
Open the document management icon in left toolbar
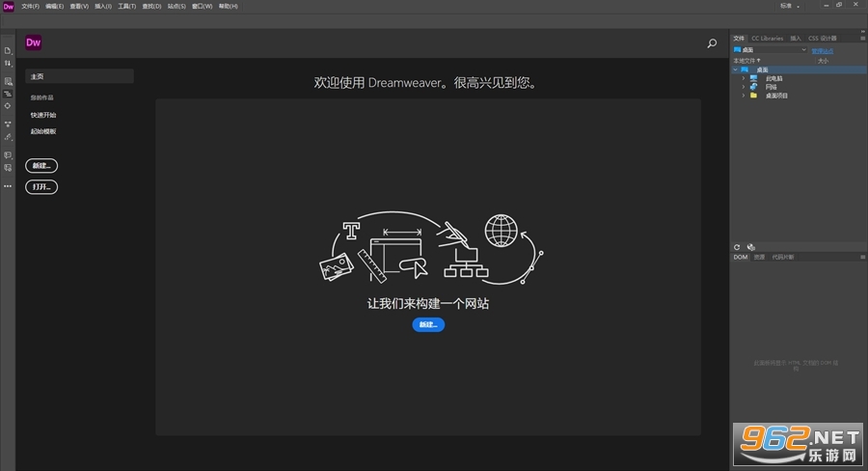click(x=8, y=50)
